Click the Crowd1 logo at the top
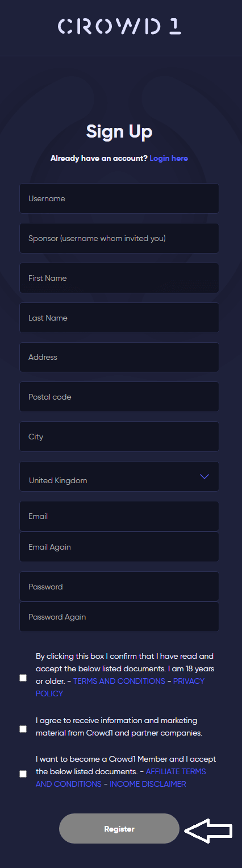The width and height of the screenshot is (242, 868). [120, 27]
